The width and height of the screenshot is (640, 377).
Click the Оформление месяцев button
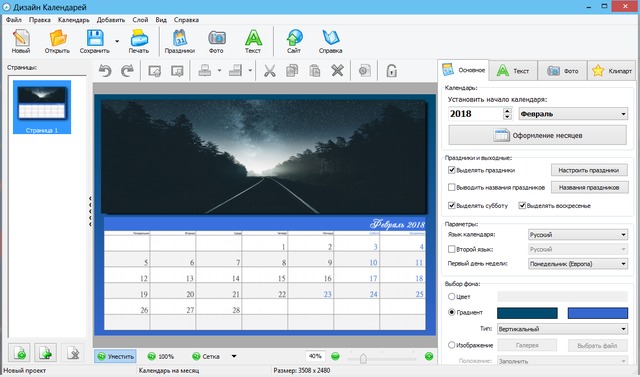(x=538, y=135)
